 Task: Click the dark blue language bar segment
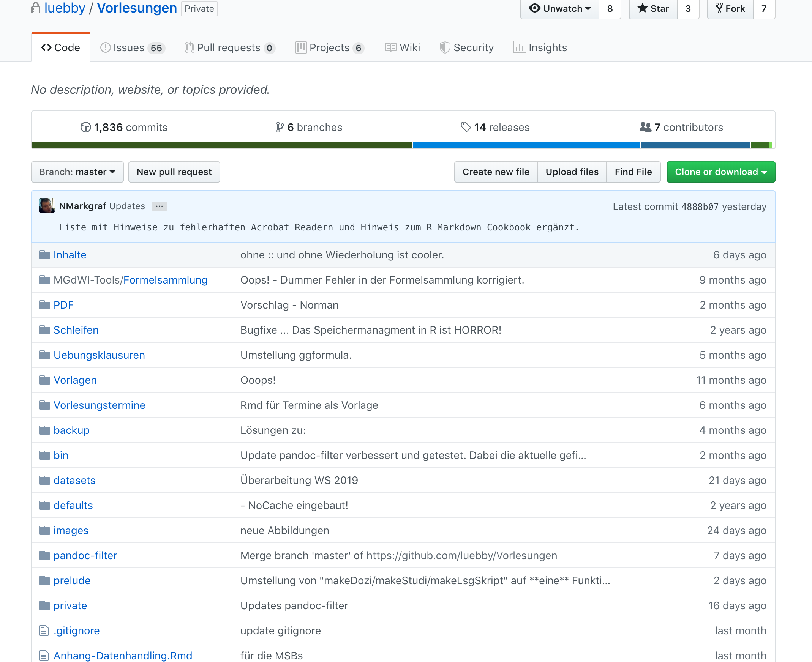pyautogui.click(x=696, y=146)
